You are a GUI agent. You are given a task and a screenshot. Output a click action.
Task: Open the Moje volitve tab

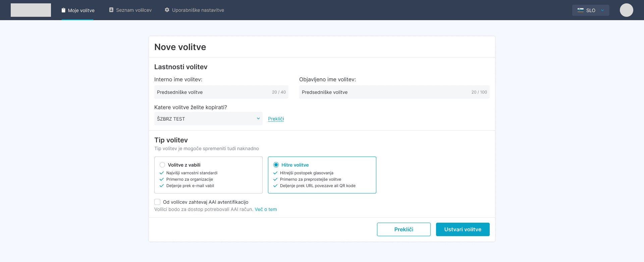[x=77, y=10]
